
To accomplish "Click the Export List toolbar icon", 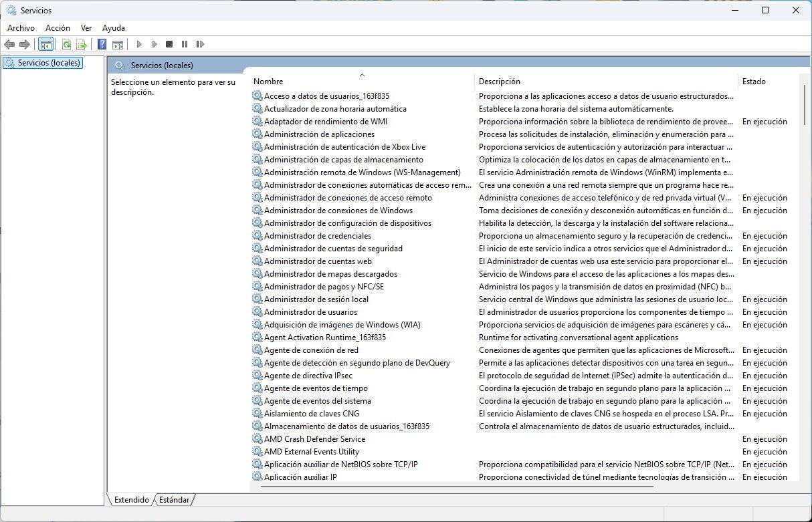I will click(x=81, y=43).
